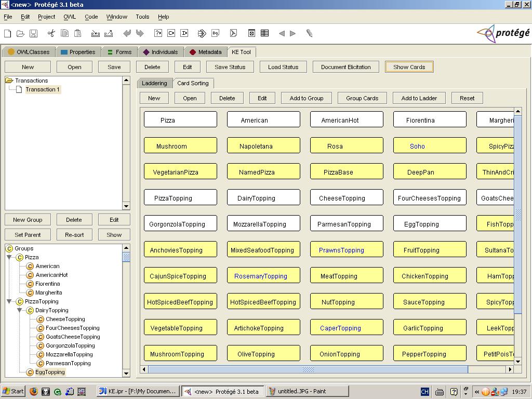
Task: Click the compute inferred types I icon
Action: point(184,33)
